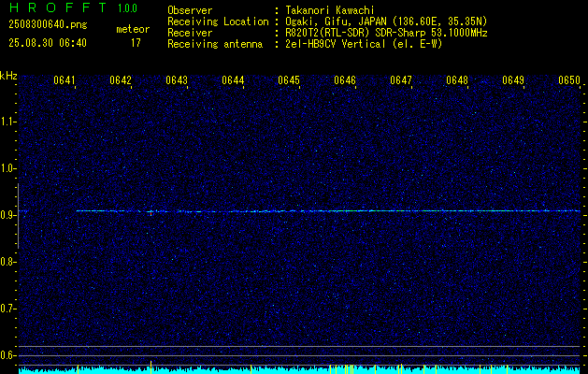588x374 pixels.
Task: Click the 0642 time marker
Action: point(121,80)
